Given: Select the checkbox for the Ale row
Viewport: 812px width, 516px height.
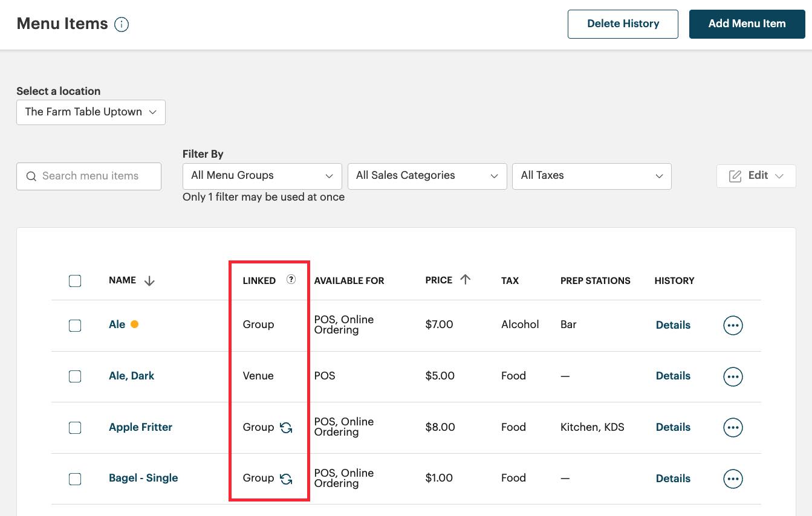Looking at the screenshot, I should click(x=75, y=325).
